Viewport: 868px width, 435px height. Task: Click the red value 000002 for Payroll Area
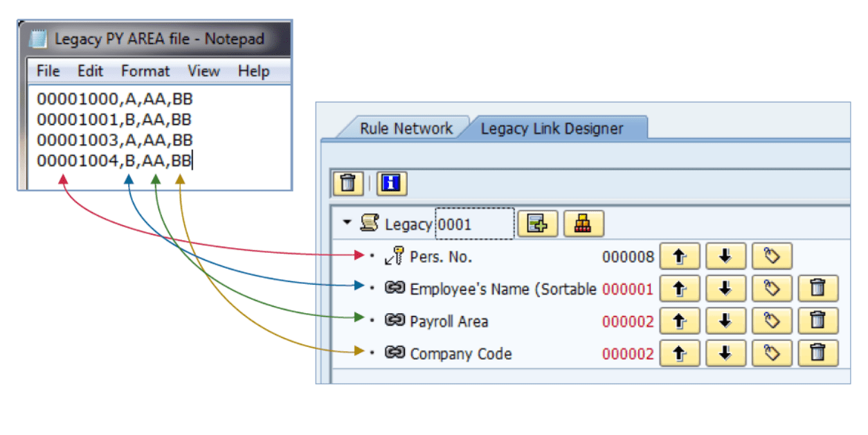click(x=628, y=322)
